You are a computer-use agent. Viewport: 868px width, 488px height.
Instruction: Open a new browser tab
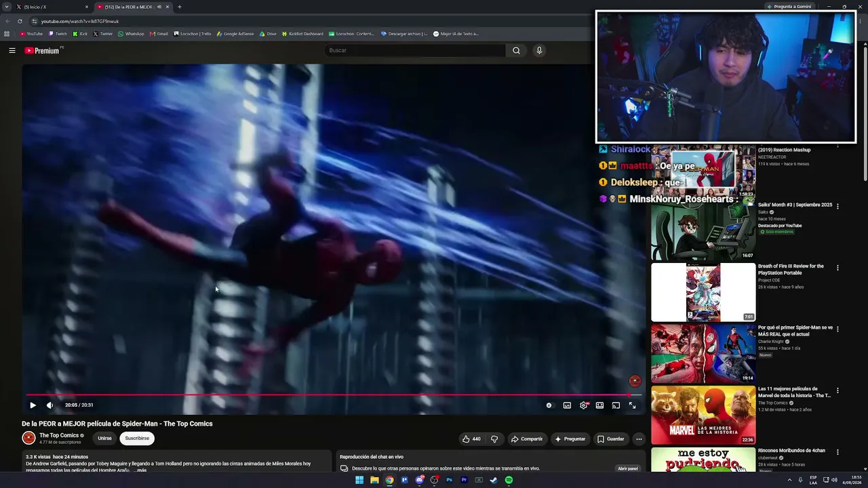click(x=180, y=7)
